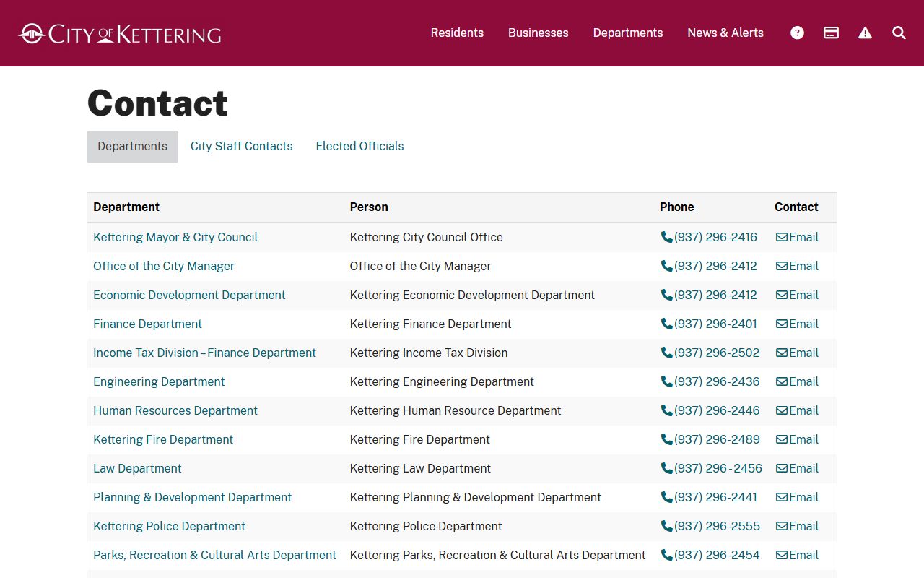Screen dimensions: 924x578
Task: Call Planning & Development at (937) 296-2441
Action: pyautogui.click(x=709, y=497)
